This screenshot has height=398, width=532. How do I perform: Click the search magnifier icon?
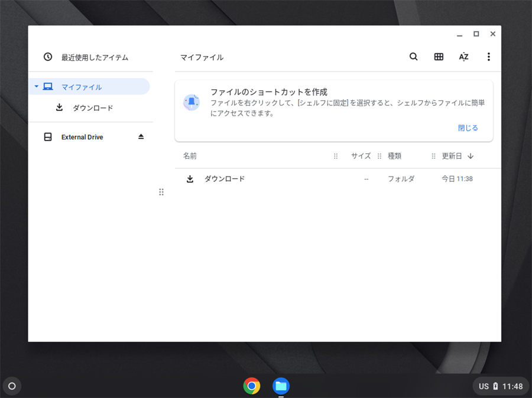click(413, 57)
